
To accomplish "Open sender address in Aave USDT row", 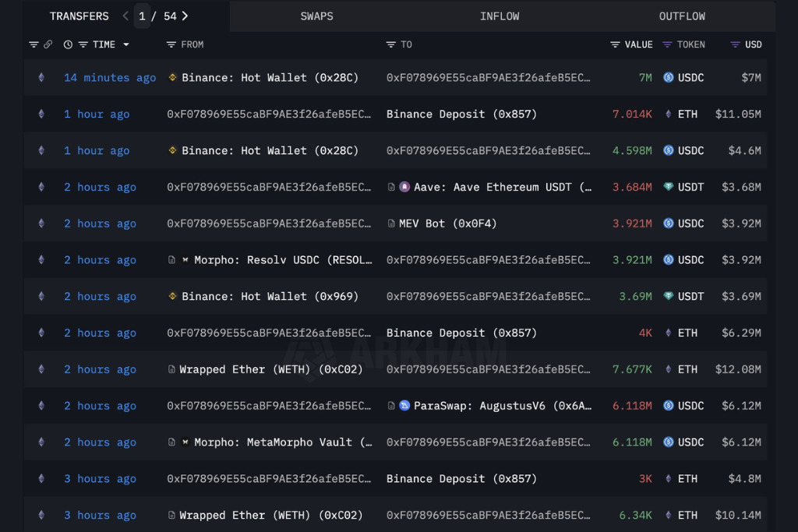I will click(269, 187).
